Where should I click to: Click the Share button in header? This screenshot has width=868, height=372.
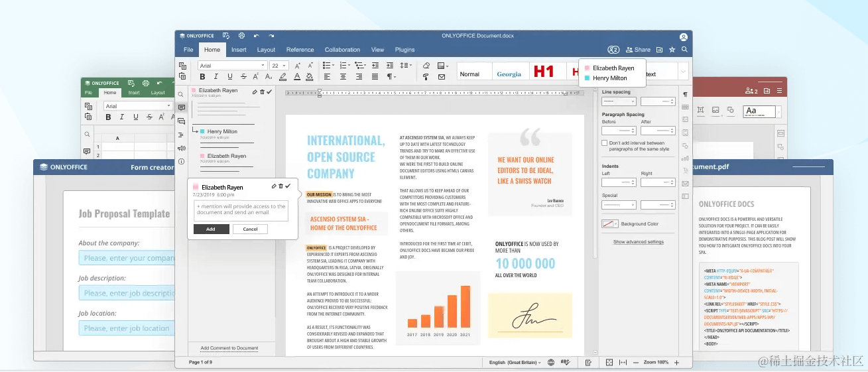[x=638, y=50]
